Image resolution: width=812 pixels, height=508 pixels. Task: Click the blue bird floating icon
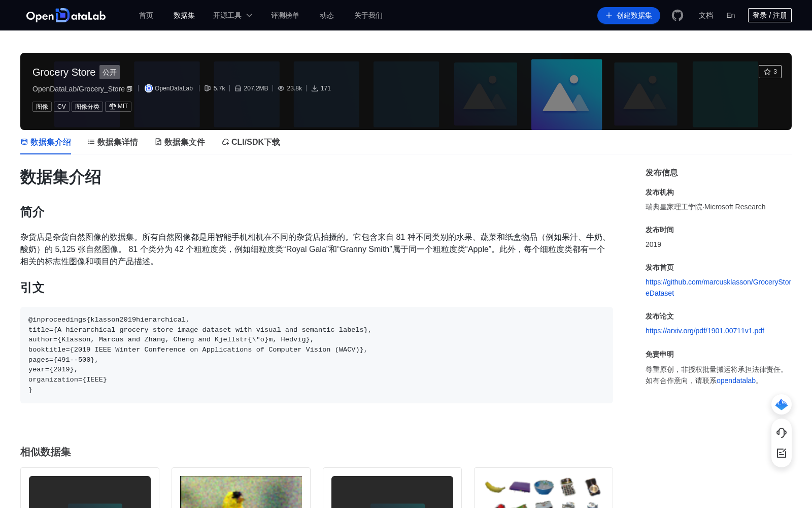coord(782,404)
